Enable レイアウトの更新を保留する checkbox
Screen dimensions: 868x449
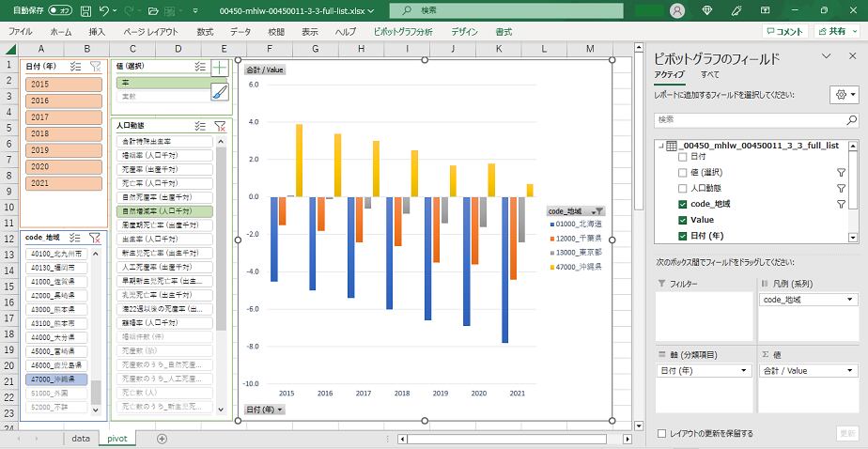(663, 433)
